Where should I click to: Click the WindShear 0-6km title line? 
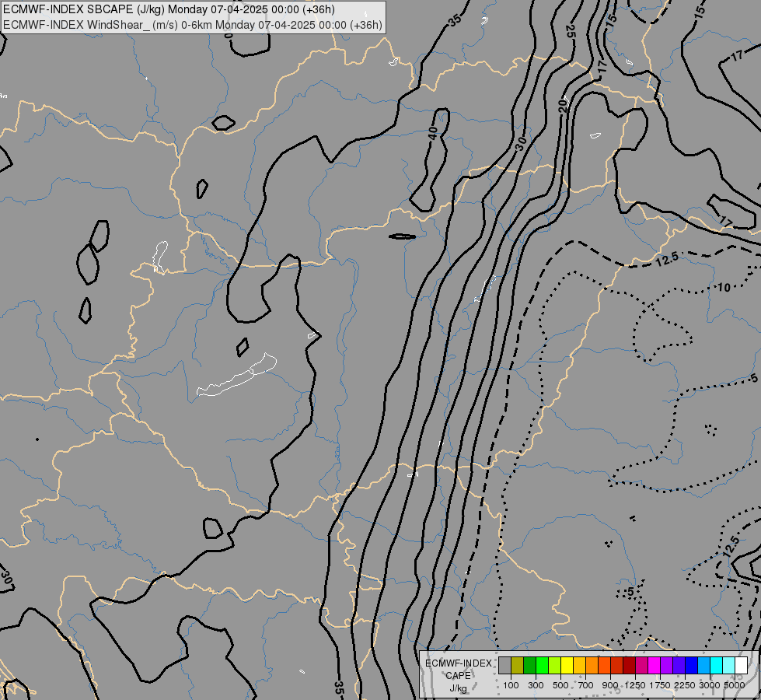click(x=193, y=25)
